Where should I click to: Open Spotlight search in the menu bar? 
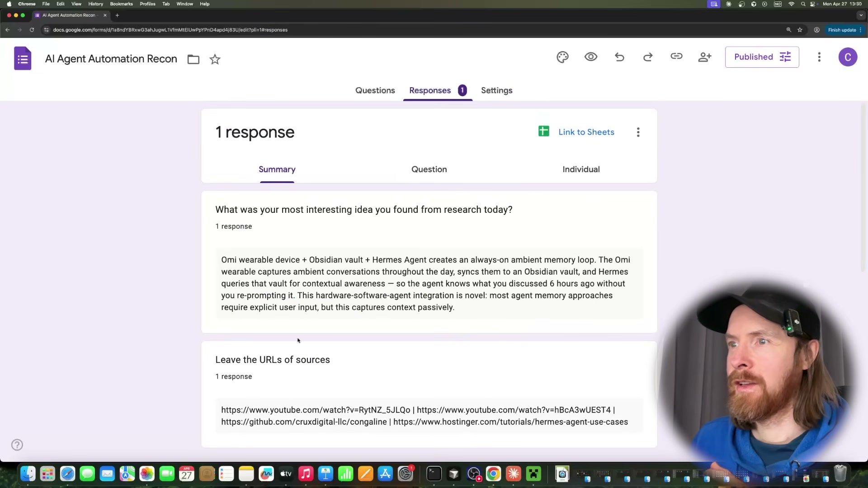point(803,4)
